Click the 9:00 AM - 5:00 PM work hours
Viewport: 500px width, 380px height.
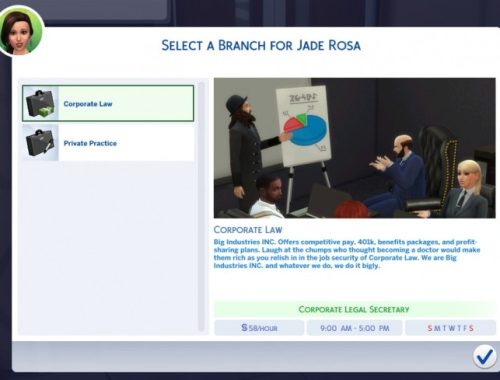(355, 328)
